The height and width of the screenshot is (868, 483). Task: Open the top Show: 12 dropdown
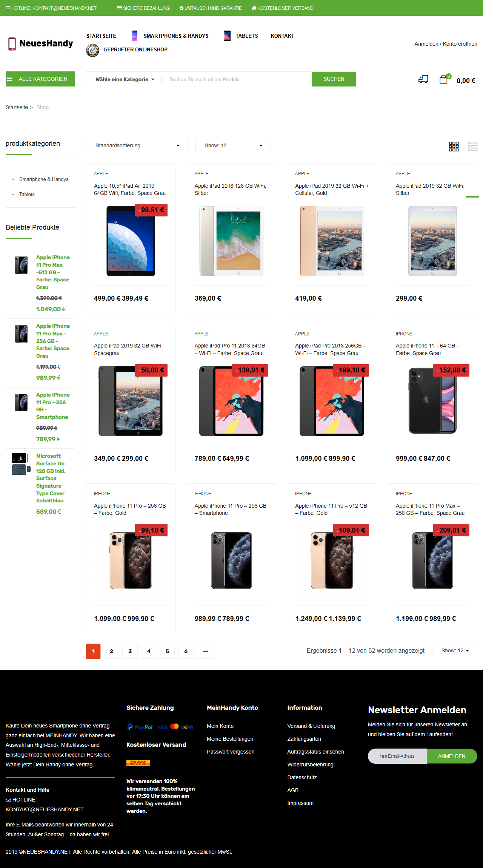click(x=233, y=145)
